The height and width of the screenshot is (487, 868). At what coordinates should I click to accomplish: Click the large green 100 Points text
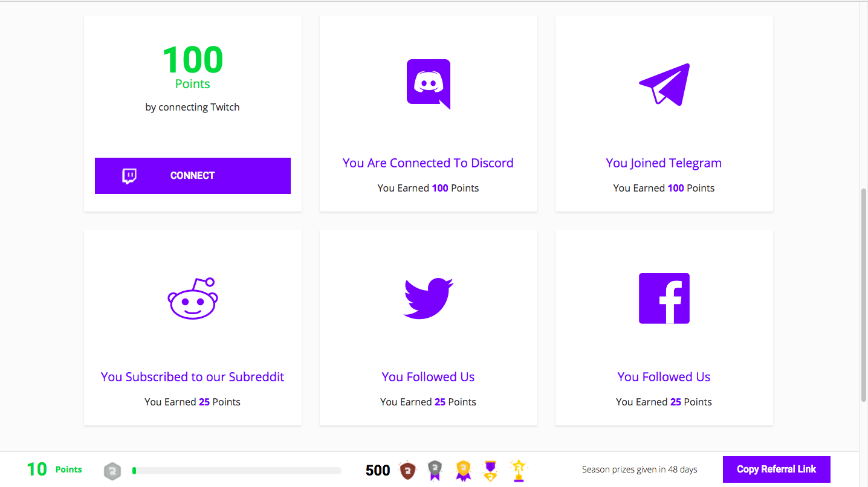pos(192,60)
